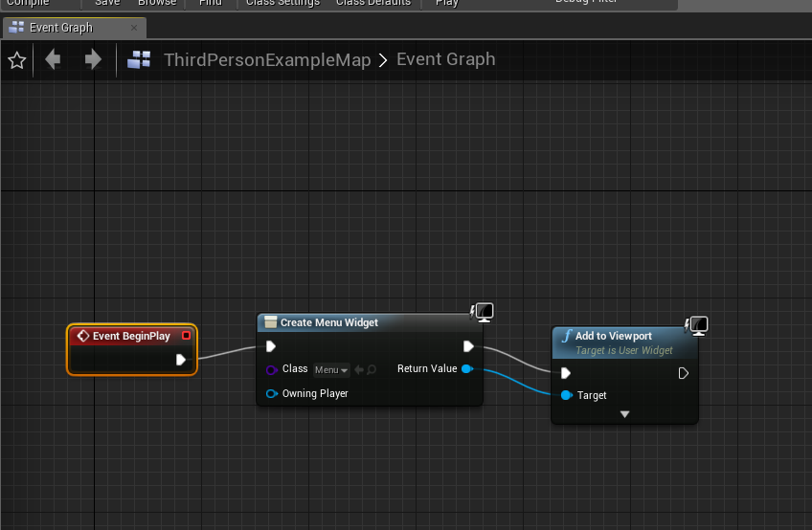Click Add to Viewport's execution input pin

[566, 373]
